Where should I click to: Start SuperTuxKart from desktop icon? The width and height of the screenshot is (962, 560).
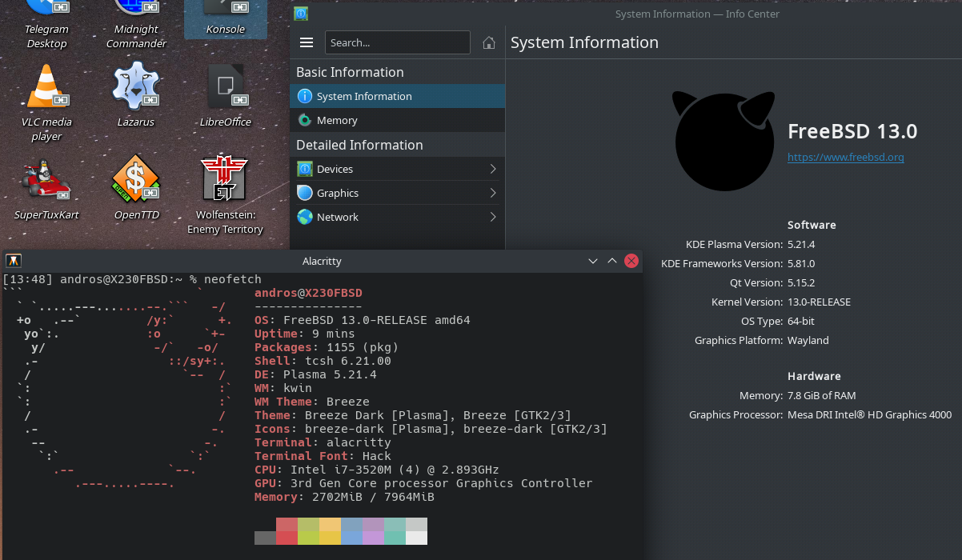tap(46, 179)
